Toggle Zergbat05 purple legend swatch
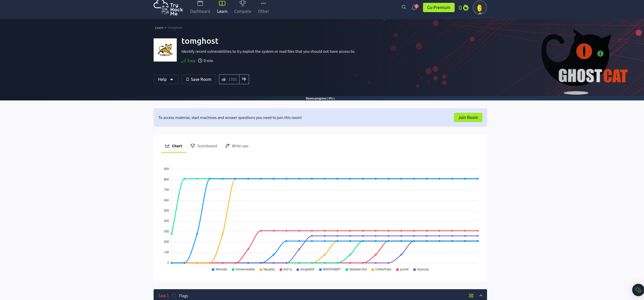Screen dimensions: 644x300 (298, 270)
